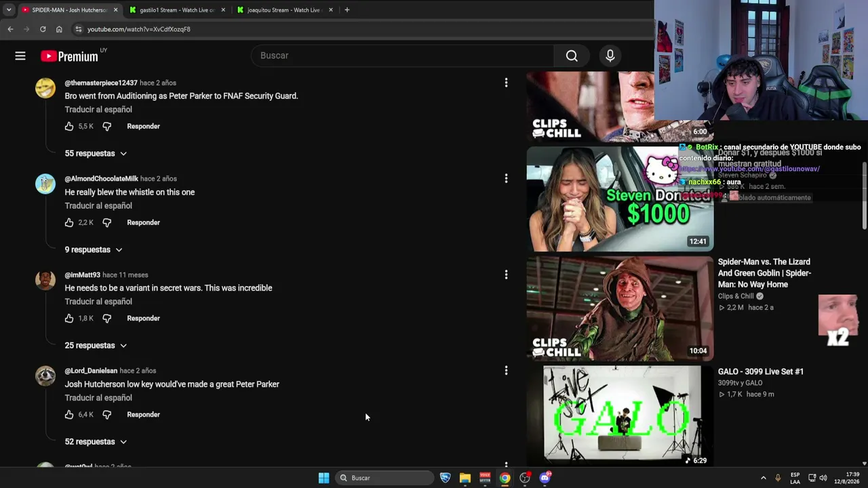Open the Windows Start menu
868x488 pixels.
coord(323,478)
